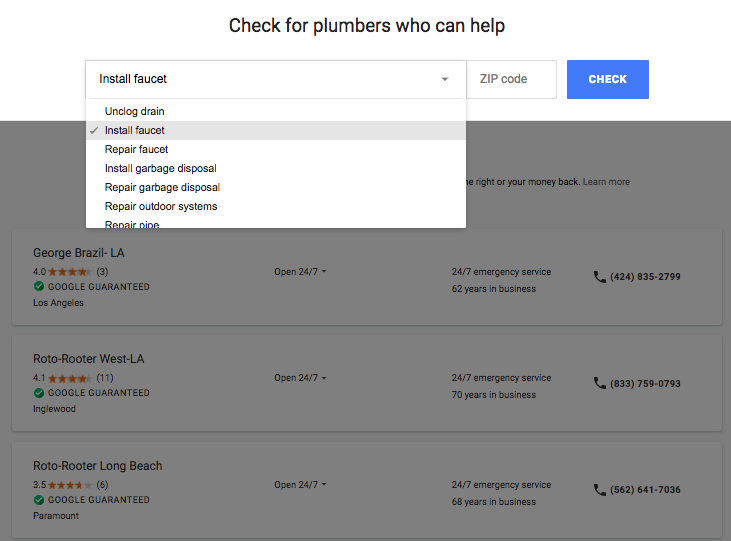731x541 pixels.
Task: Call (562) 641-7036 phone number
Action: [645, 490]
